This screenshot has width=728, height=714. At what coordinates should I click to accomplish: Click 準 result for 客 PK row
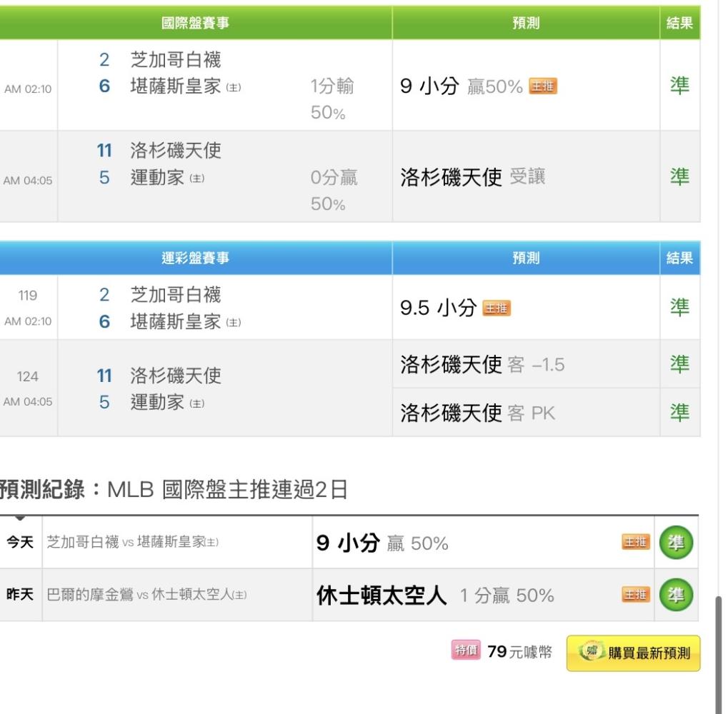(679, 413)
